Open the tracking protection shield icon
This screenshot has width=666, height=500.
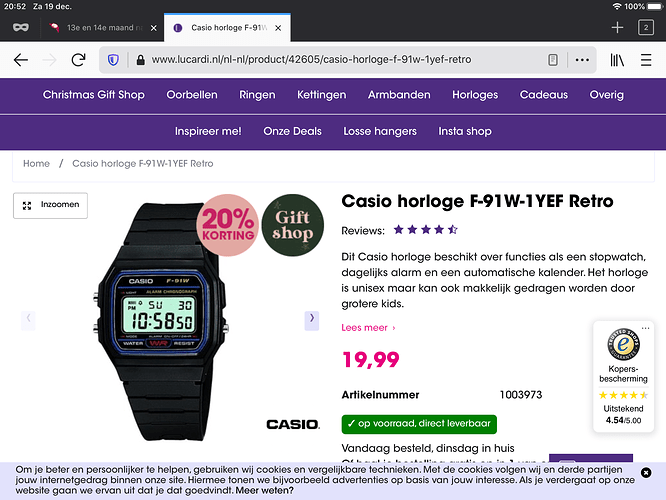pos(113,60)
